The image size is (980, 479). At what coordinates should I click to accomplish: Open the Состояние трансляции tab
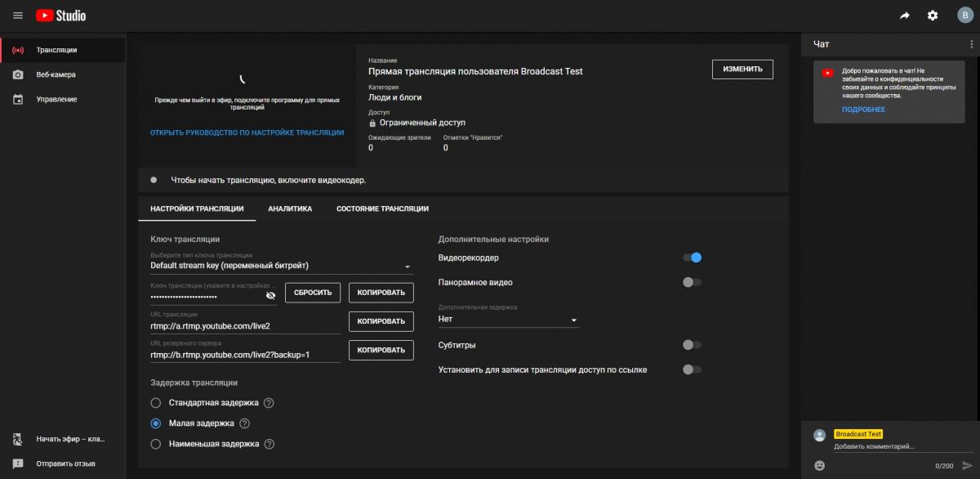coord(382,208)
